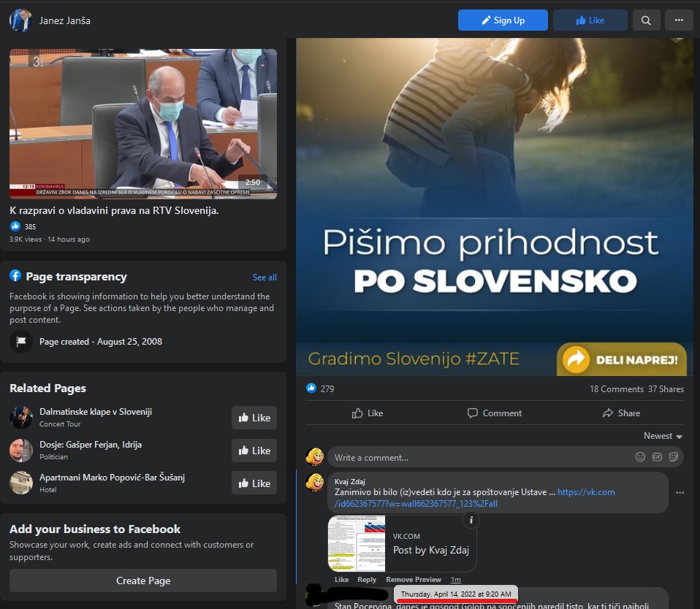Click the Create Page button

143,581
